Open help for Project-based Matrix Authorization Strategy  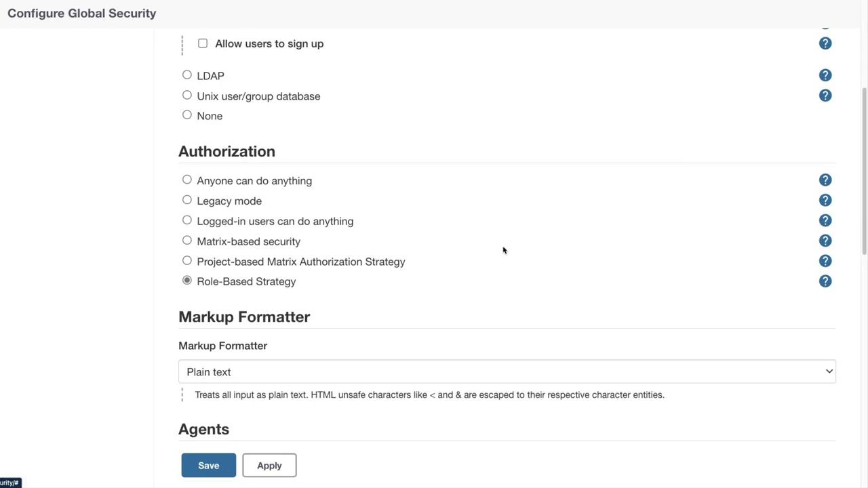pyautogui.click(x=825, y=261)
